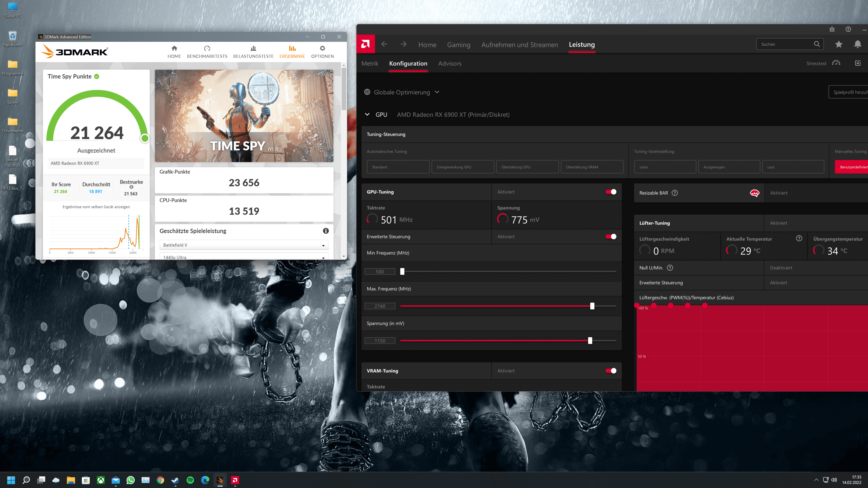The image size is (868, 488).
Task: Show hidden system tray icons chevron
Action: [816, 480]
